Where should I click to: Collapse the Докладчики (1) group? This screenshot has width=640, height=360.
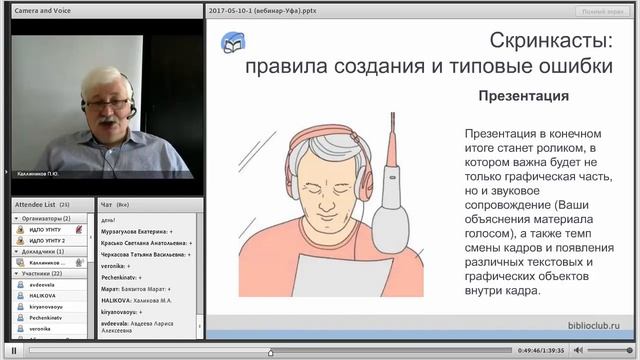(x=16, y=251)
